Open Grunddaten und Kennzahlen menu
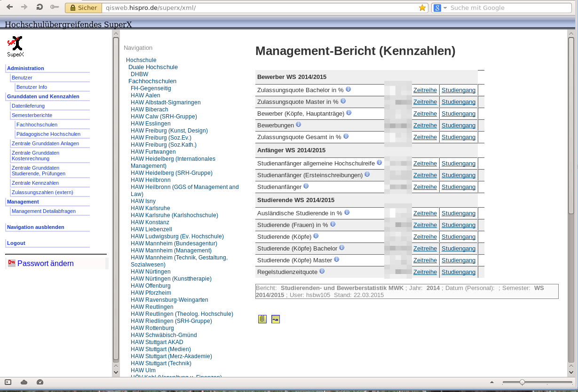This screenshot has width=578, height=392. pyautogui.click(x=43, y=96)
